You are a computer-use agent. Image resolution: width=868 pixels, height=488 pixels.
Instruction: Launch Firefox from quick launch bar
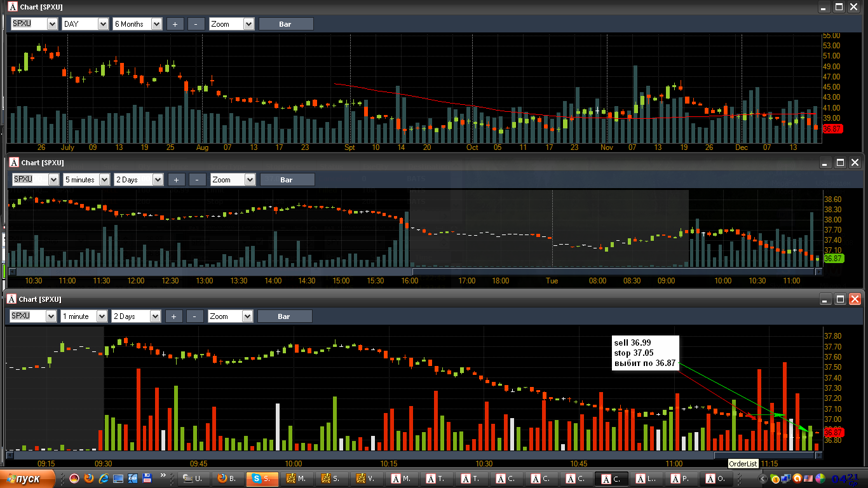click(x=89, y=478)
